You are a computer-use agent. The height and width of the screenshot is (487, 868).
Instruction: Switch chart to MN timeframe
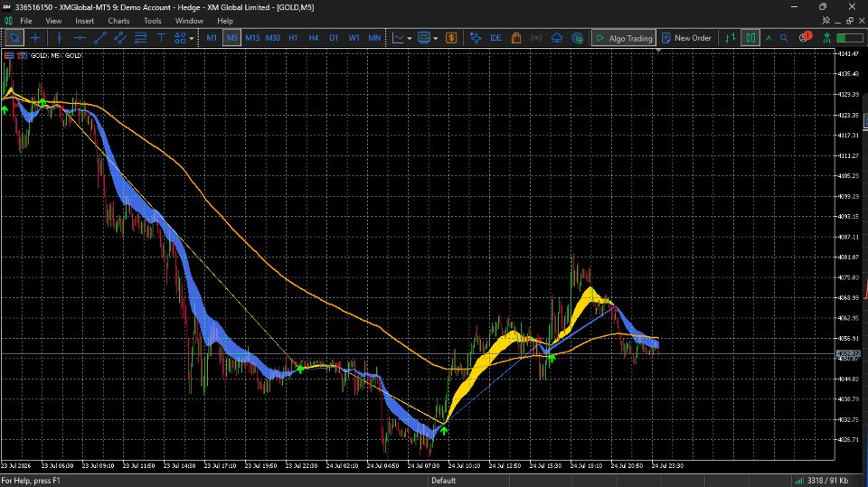click(x=374, y=38)
